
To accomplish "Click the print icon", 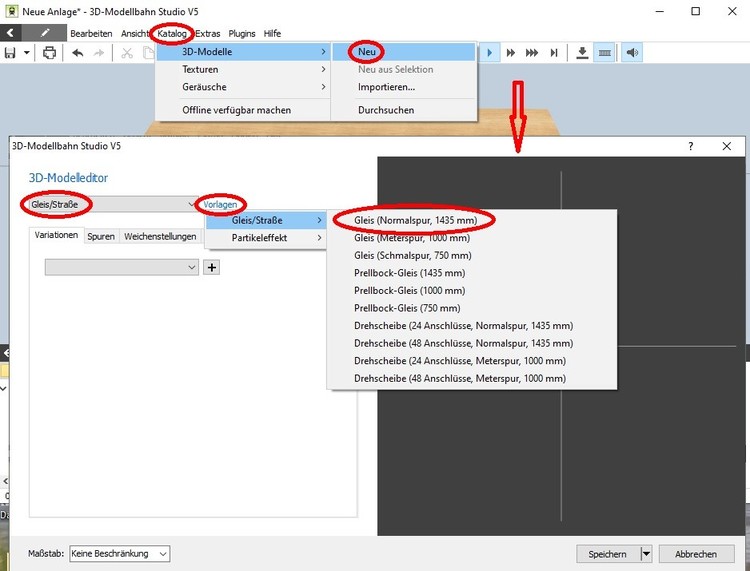I will click(49, 53).
